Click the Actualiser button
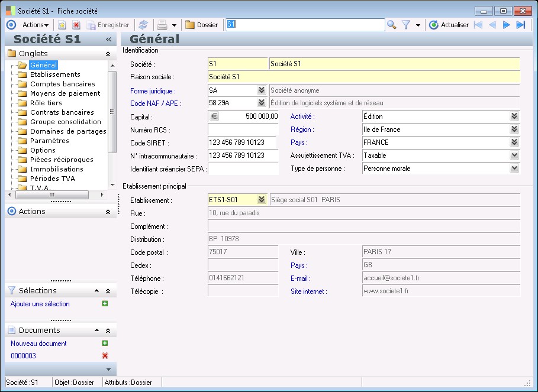Viewport: 538px width, 392px height. pos(449,25)
